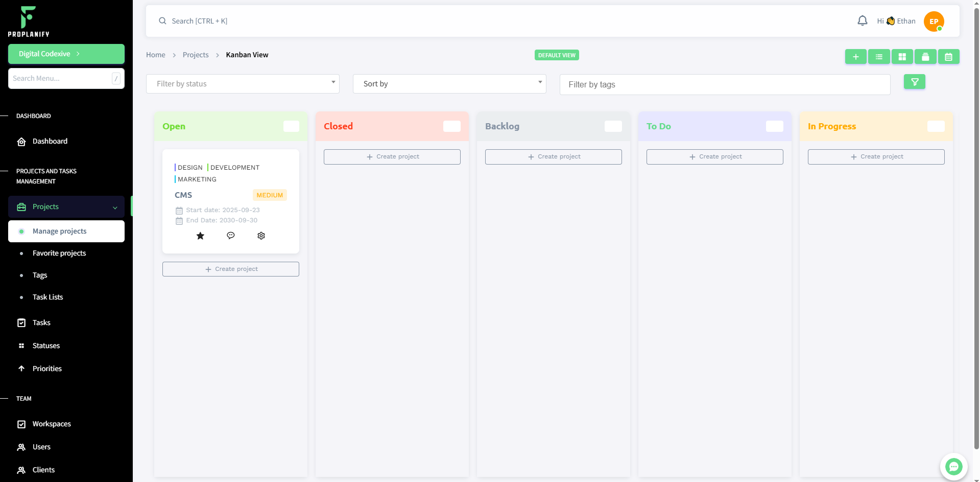Check the selection box on the Closed column
Image resolution: width=980 pixels, height=482 pixels.
[x=451, y=126]
